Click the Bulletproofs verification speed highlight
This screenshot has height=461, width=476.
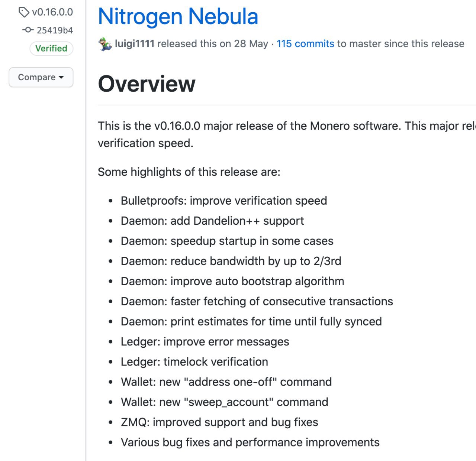pos(223,201)
